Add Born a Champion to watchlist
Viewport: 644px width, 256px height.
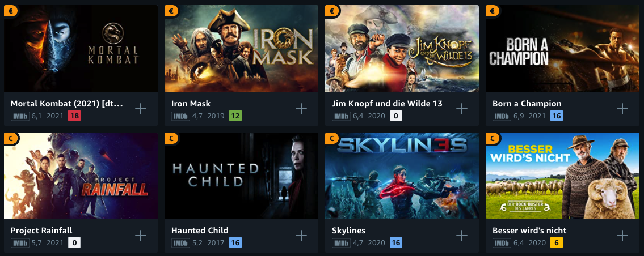622,109
